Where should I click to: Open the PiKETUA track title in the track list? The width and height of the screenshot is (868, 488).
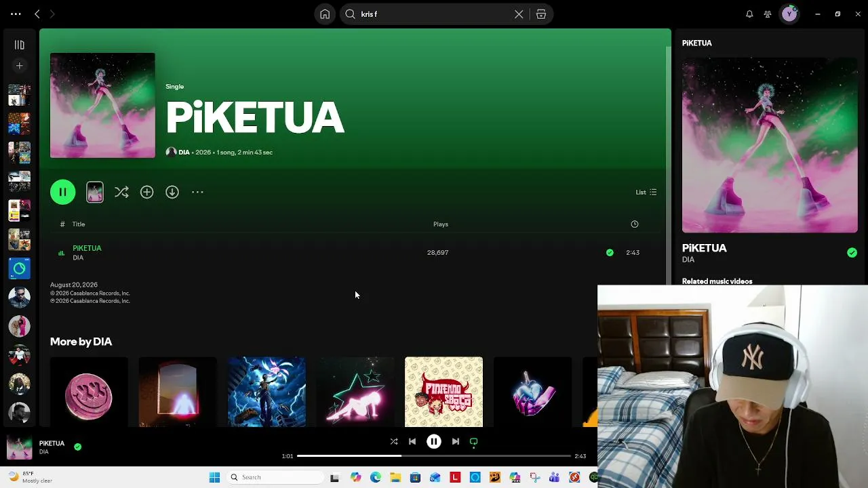pyautogui.click(x=87, y=248)
